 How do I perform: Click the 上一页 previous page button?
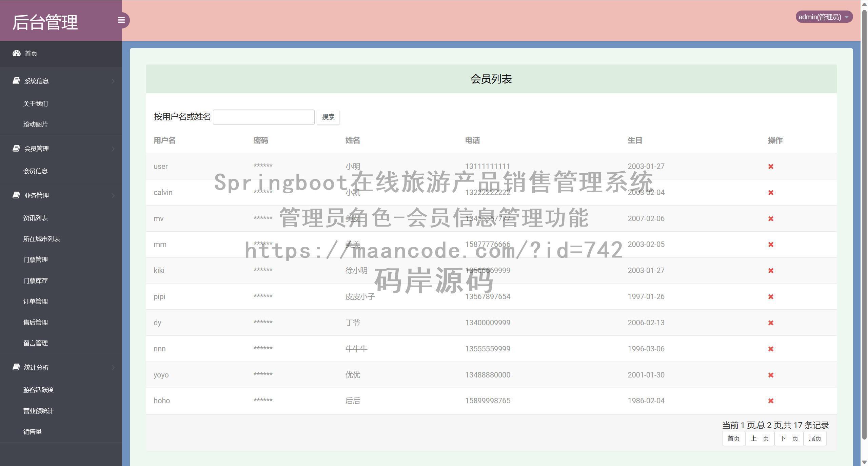pyautogui.click(x=759, y=439)
